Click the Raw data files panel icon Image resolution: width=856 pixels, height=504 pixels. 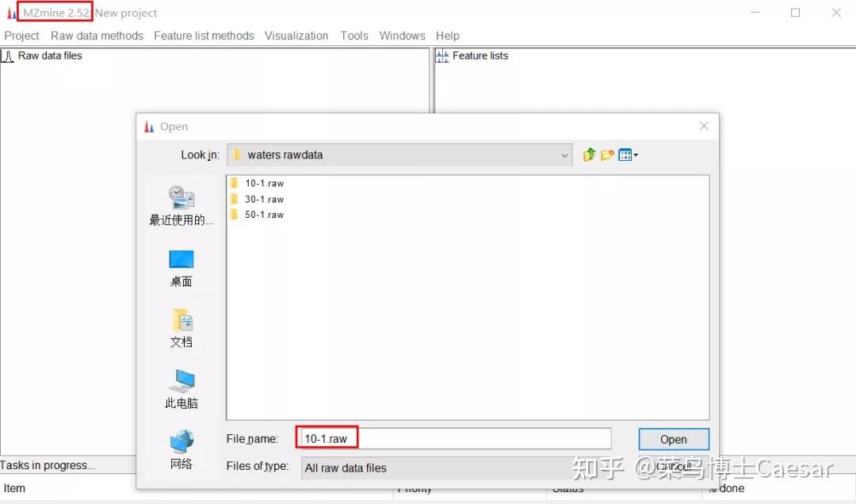8,55
